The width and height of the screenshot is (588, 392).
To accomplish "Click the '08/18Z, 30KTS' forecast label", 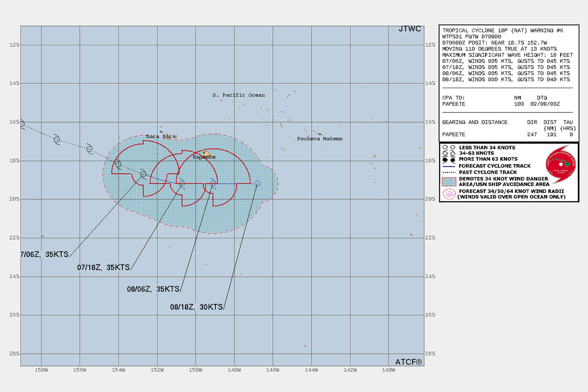I will (x=197, y=307).
